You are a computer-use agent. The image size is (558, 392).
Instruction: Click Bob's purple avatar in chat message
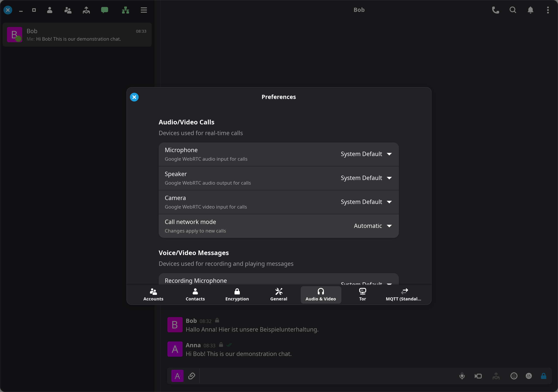(175, 325)
